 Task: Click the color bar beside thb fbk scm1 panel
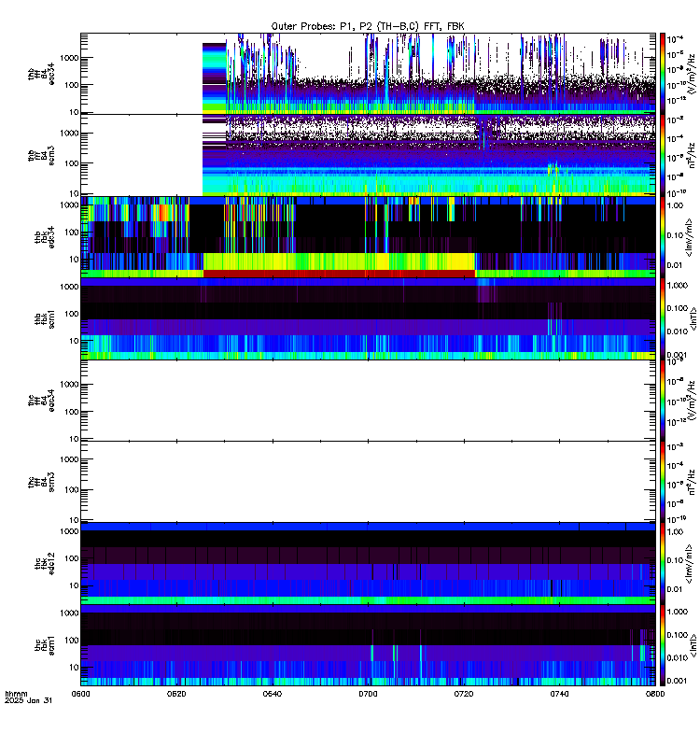pyautogui.click(x=662, y=318)
